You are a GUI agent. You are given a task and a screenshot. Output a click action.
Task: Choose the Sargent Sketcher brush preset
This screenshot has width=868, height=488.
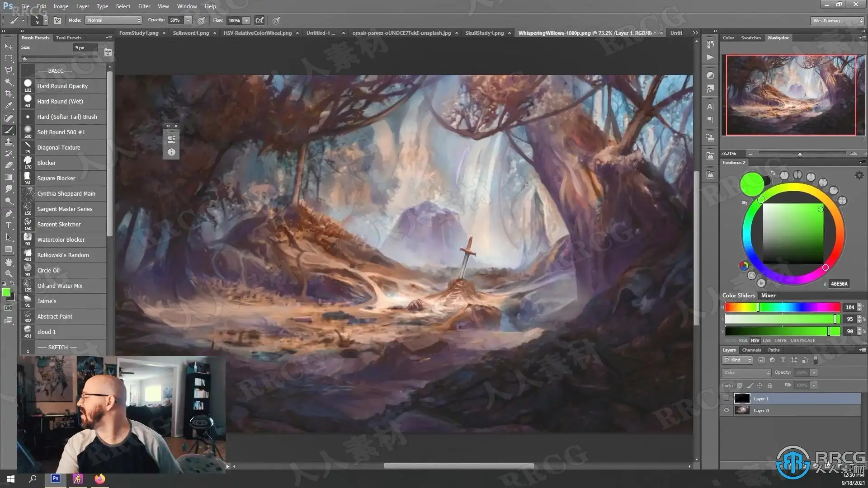(59, 225)
